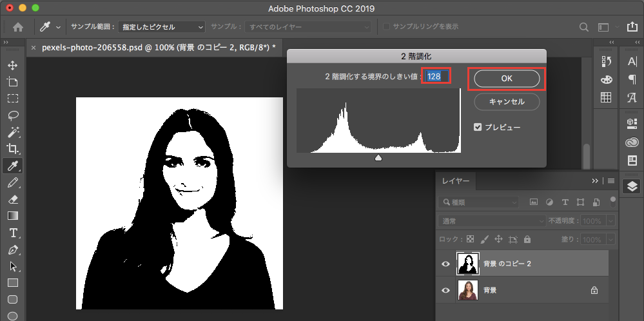Open the Swatches grid panel icon
The width and height of the screenshot is (644, 321).
click(606, 97)
